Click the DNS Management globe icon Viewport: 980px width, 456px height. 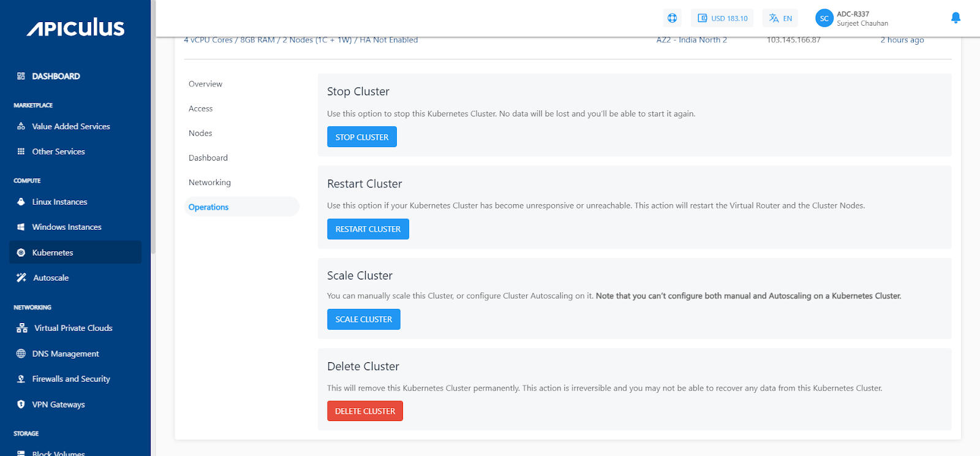(x=21, y=354)
